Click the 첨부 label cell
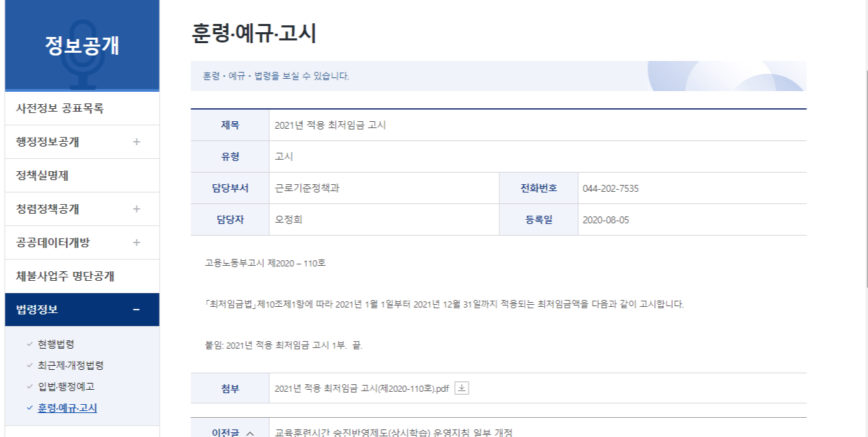Screen dimensions: 868x437 (230, 388)
